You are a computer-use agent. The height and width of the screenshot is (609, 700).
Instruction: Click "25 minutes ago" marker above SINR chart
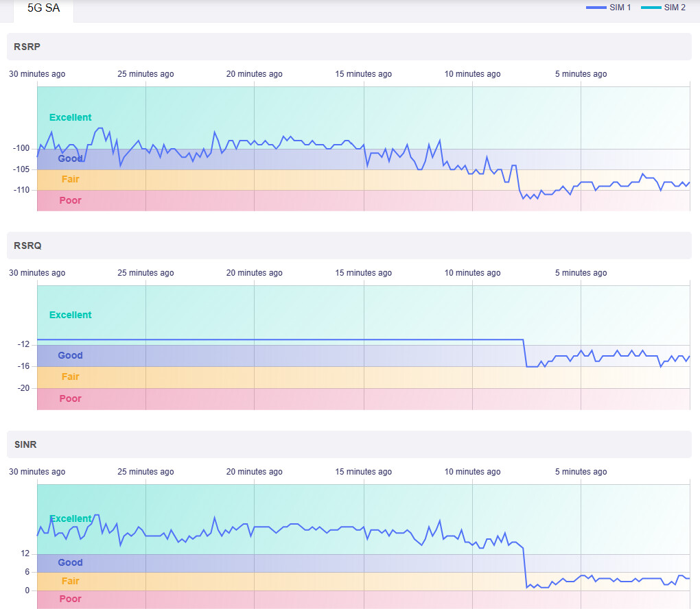[145, 472]
